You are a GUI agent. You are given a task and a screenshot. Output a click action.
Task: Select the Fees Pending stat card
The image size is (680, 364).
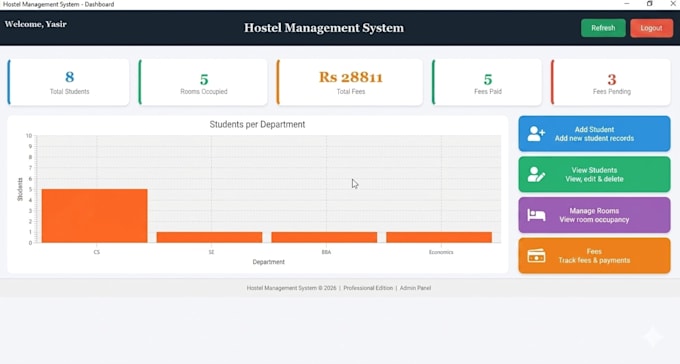click(x=611, y=82)
